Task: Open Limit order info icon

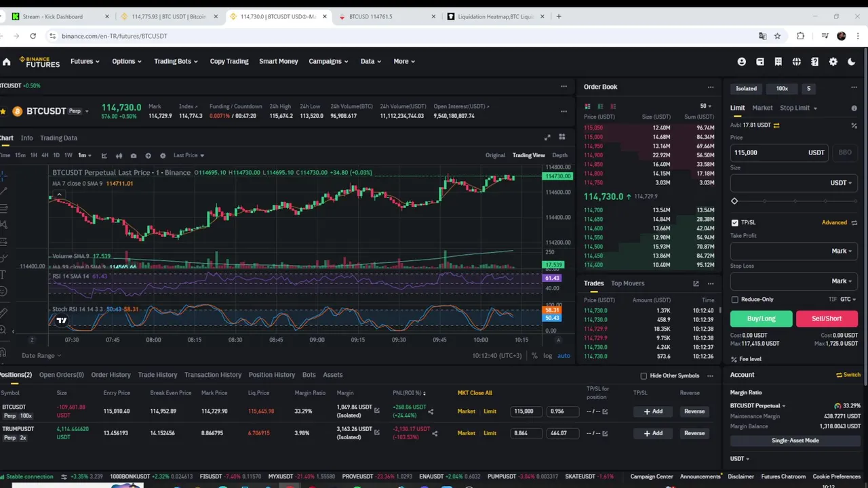Action: click(854, 108)
